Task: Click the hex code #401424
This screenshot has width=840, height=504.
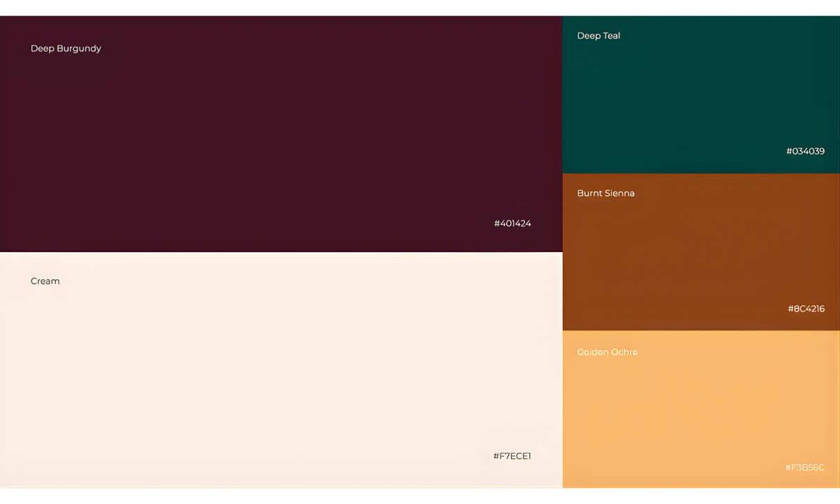Action: point(512,223)
